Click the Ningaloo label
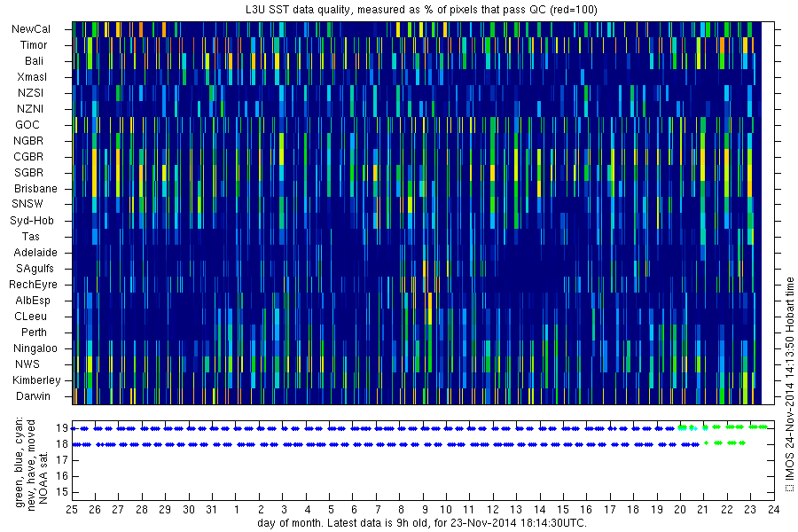 (x=35, y=348)
